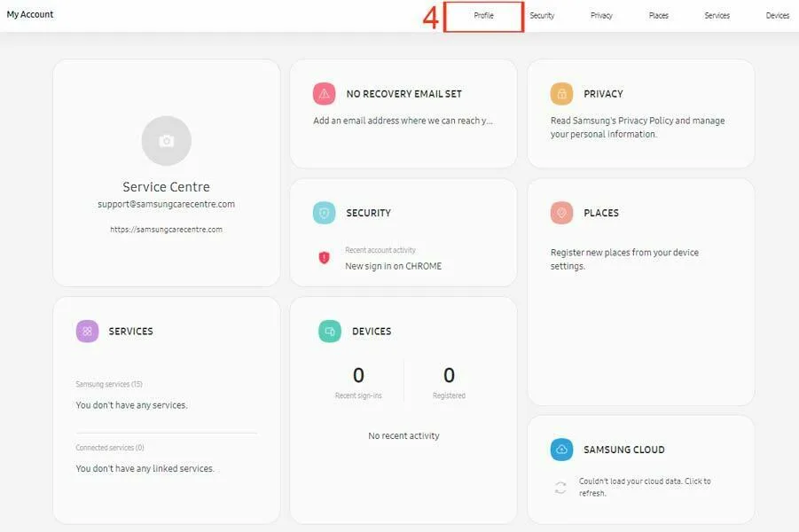
Task: Click 'You don't have any linked services' text
Action: (x=145, y=468)
